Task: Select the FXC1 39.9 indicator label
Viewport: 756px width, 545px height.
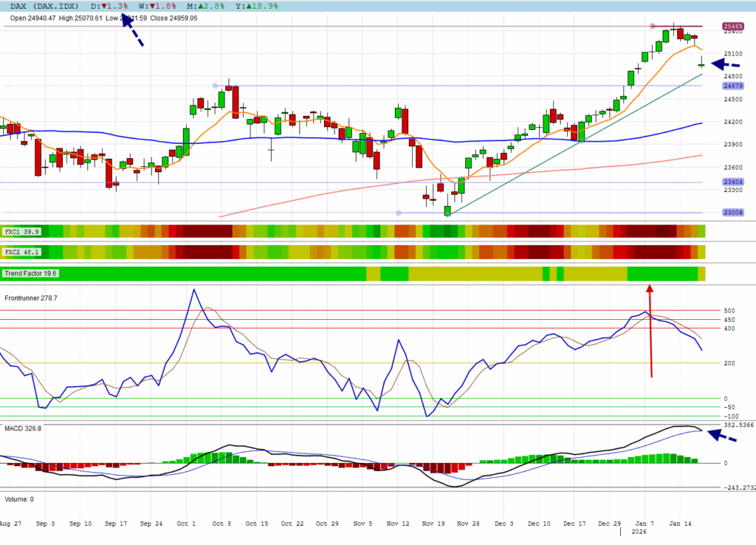Action: coord(22,231)
